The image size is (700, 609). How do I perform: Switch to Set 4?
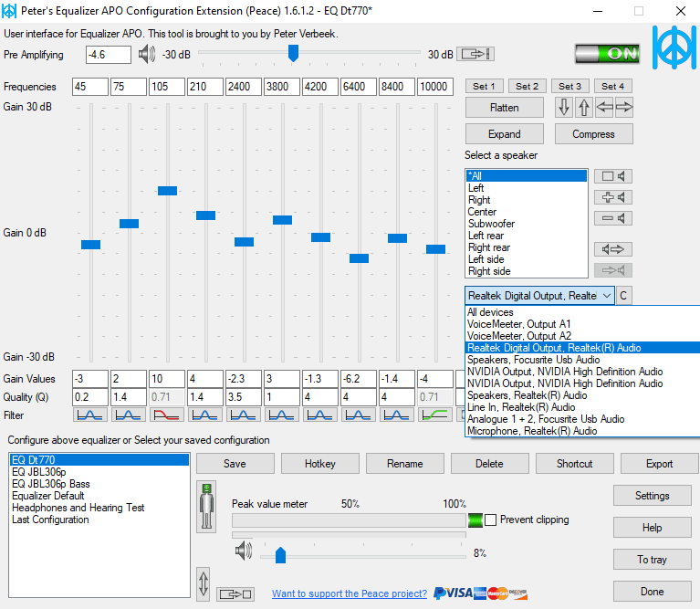click(x=612, y=86)
